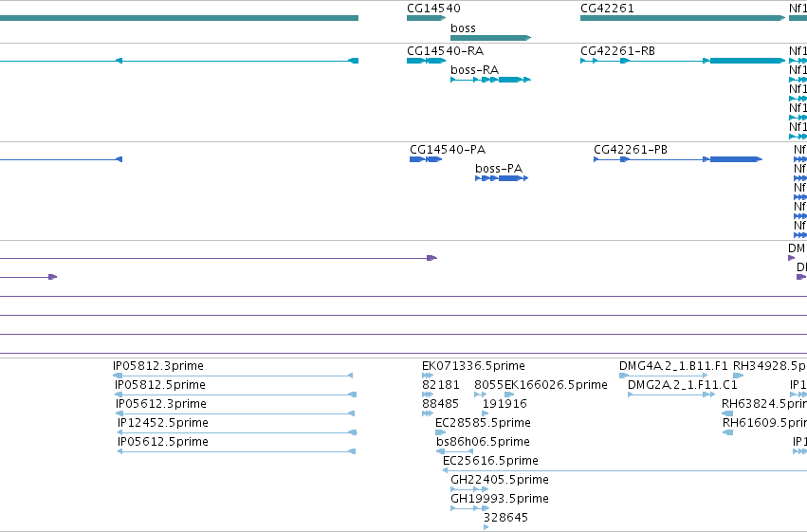Click the EK166026.5prime EST label
Image resolution: width=807 pixels, height=532 pixels.
[x=556, y=385]
